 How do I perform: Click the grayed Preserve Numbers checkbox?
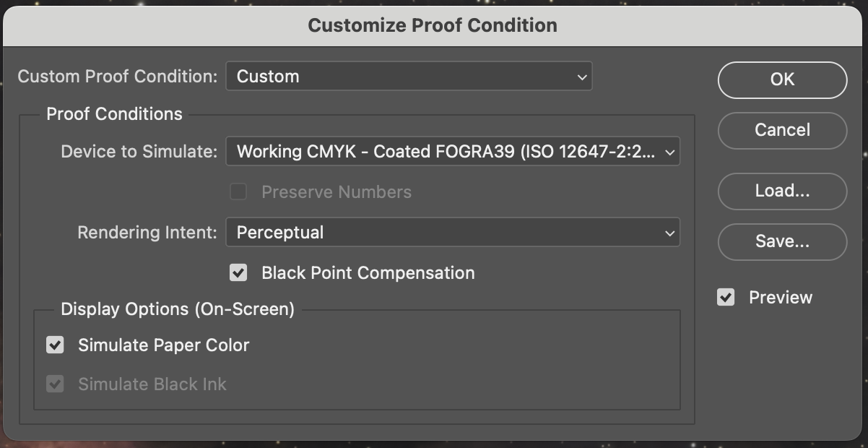click(x=238, y=191)
